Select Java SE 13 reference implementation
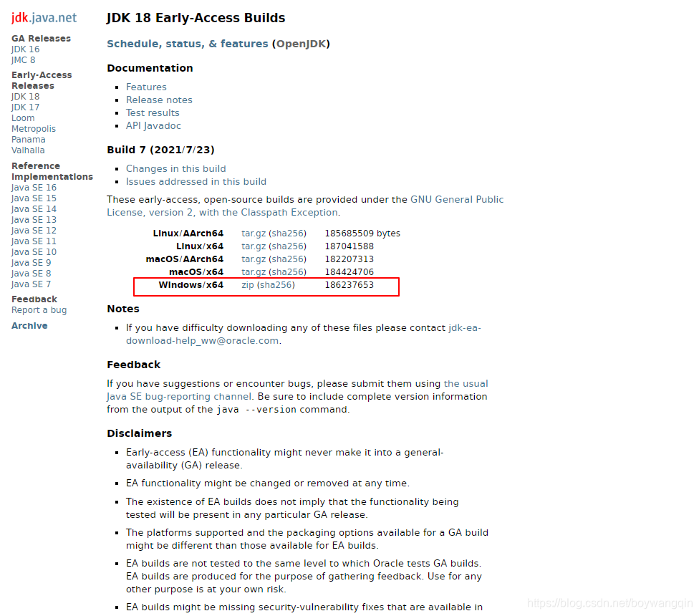Image resolution: width=699 pixels, height=616 pixels. coord(34,219)
